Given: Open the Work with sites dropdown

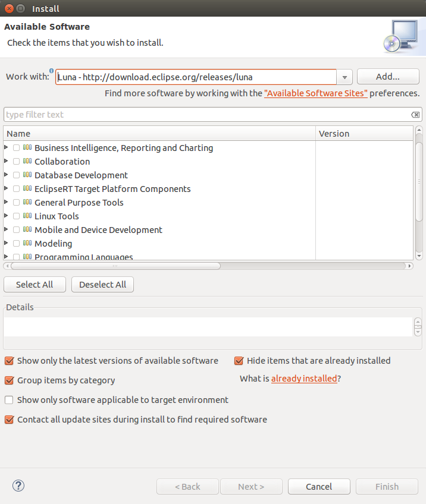Looking at the screenshot, I should [x=344, y=77].
